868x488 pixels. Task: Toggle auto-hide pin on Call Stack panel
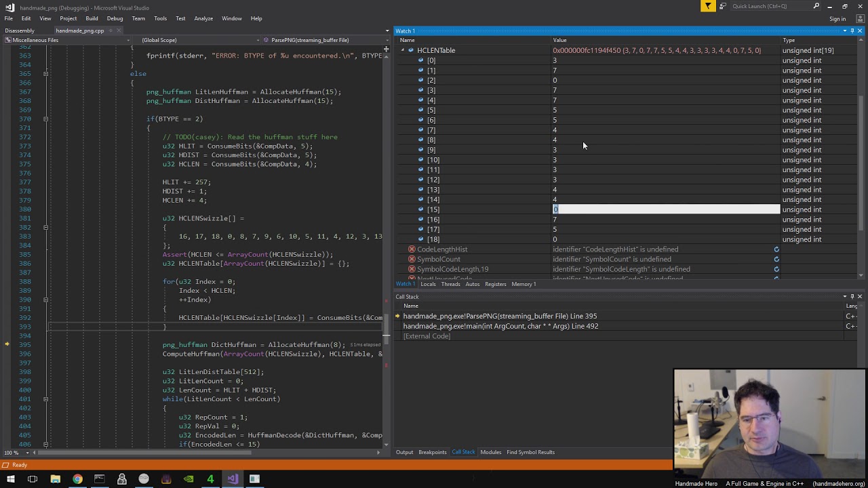click(x=852, y=297)
